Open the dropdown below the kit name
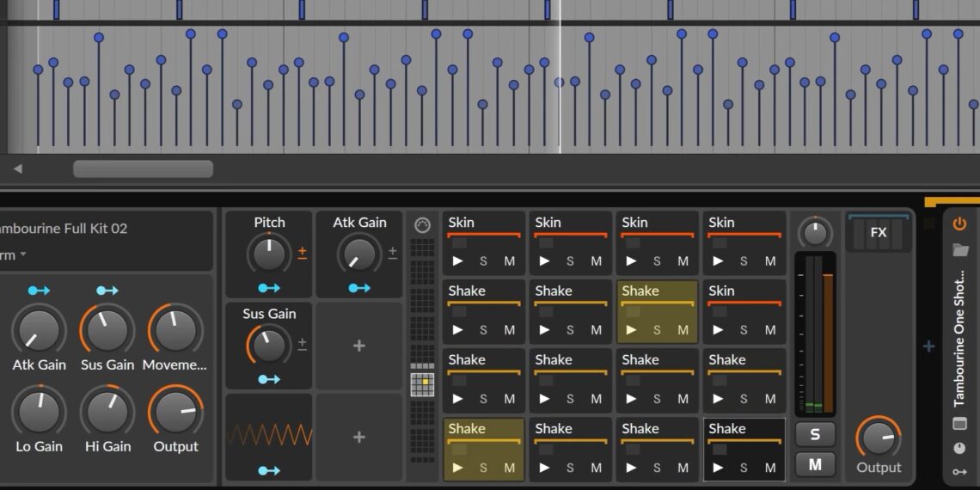 13,254
